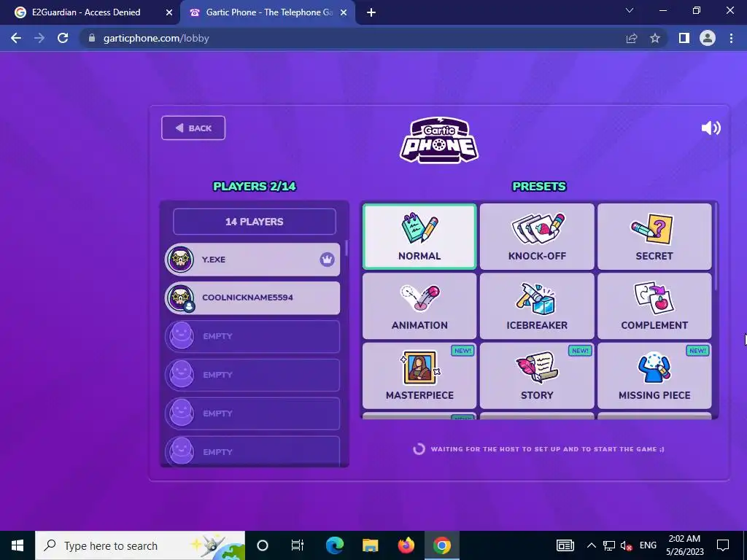Open a new browser tab
Viewport: 747px width, 560px height.
click(x=371, y=13)
